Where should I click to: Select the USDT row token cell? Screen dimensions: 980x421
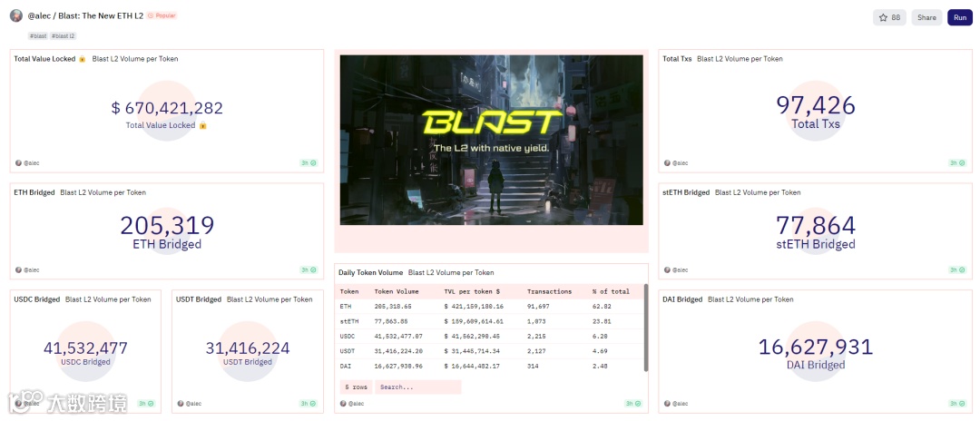point(348,352)
